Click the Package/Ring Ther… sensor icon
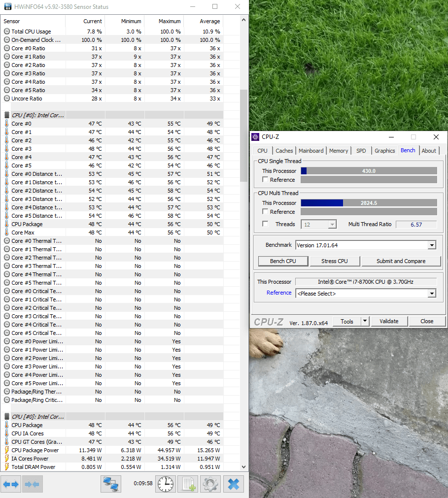The width and height of the screenshot is (448, 498). [x=7, y=392]
